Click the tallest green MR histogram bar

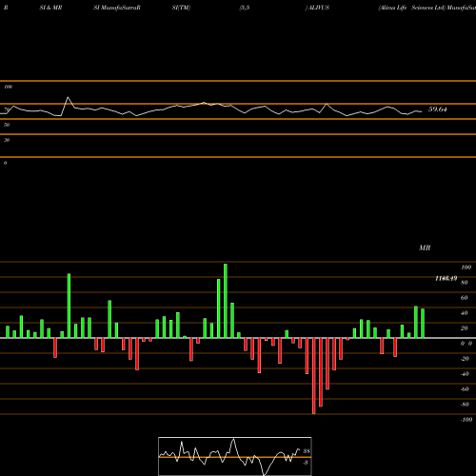click(226, 301)
